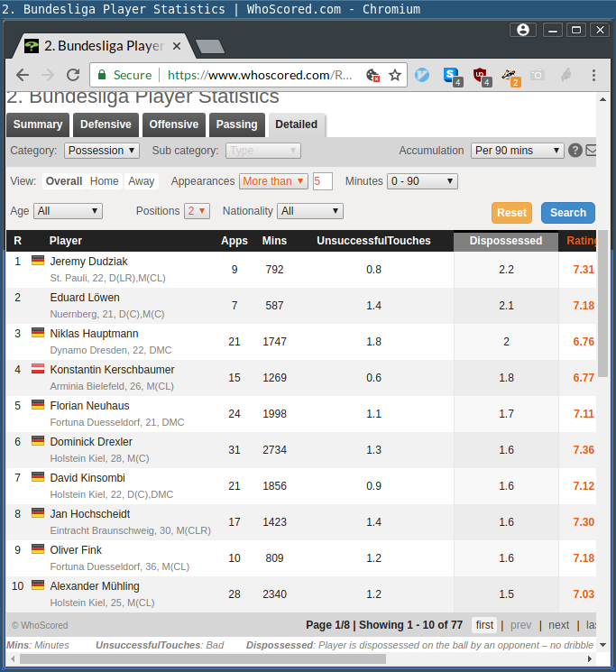616x672 pixels.
Task: Open Jeremy Dudziak's player page
Action: pos(88,262)
